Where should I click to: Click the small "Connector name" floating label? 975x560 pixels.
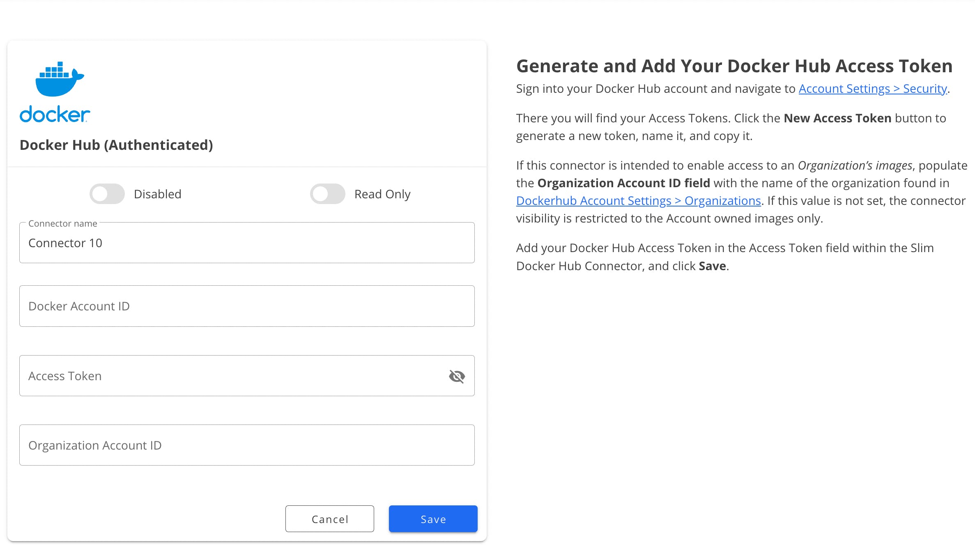[x=63, y=223]
